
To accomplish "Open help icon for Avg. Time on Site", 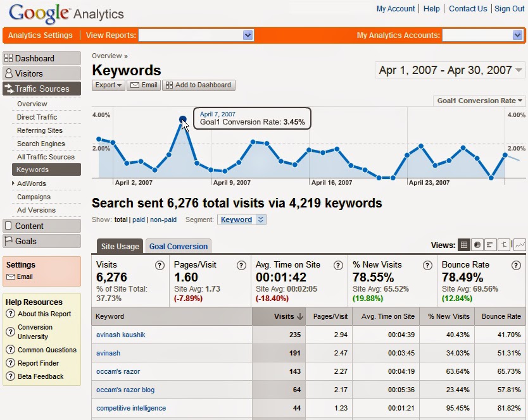I will [x=338, y=266].
